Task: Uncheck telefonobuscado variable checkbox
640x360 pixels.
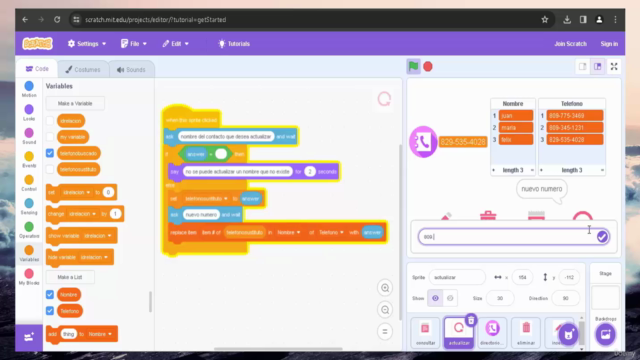Action: [x=50, y=153]
